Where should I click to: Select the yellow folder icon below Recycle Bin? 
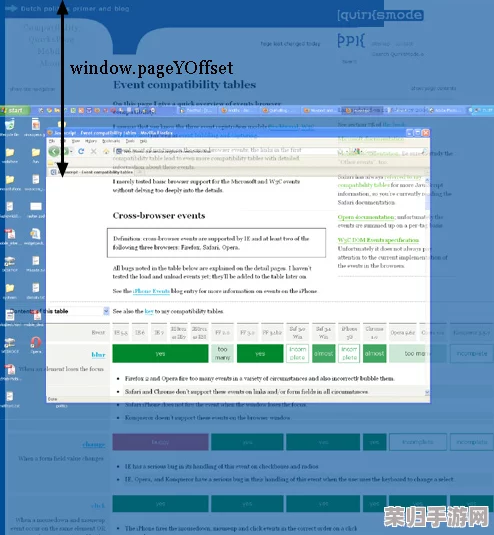point(10,152)
